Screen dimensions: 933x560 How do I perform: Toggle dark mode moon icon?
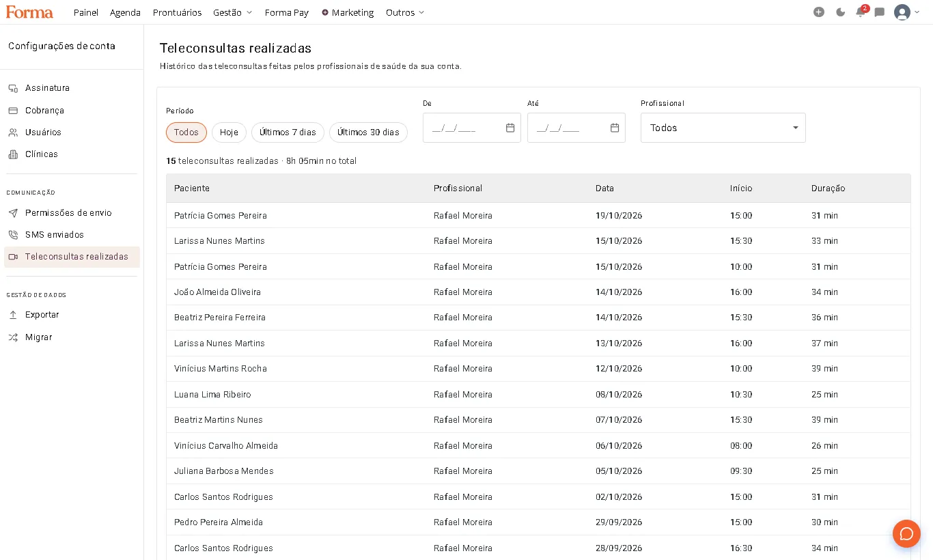pyautogui.click(x=841, y=12)
